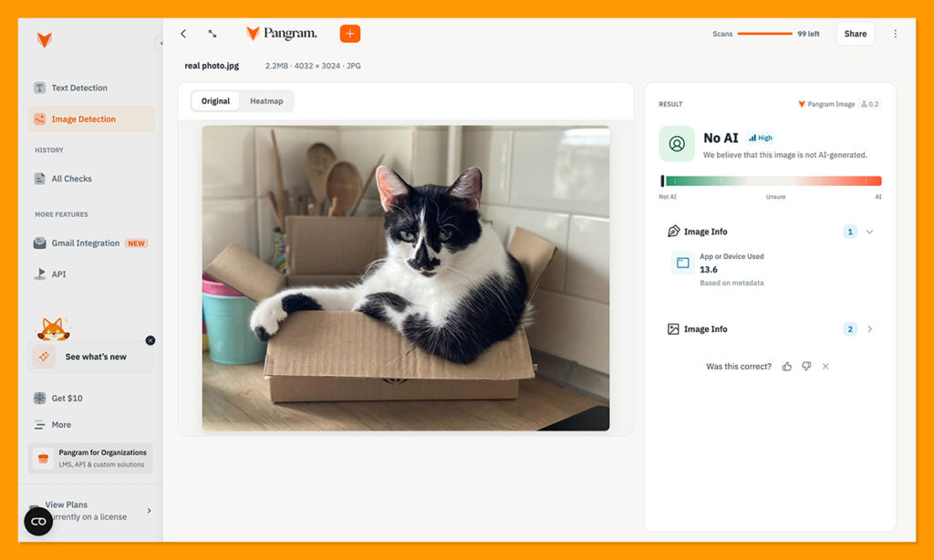Collapse the first Image Info section chevron

tap(869, 232)
